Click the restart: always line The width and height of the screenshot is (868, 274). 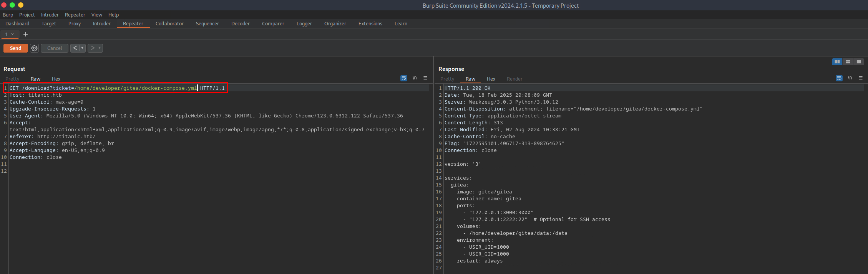pyautogui.click(x=480, y=261)
